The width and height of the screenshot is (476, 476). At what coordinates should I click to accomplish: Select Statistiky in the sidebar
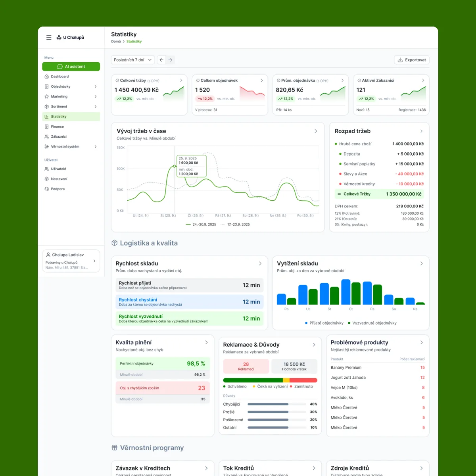click(x=71, y=117)
